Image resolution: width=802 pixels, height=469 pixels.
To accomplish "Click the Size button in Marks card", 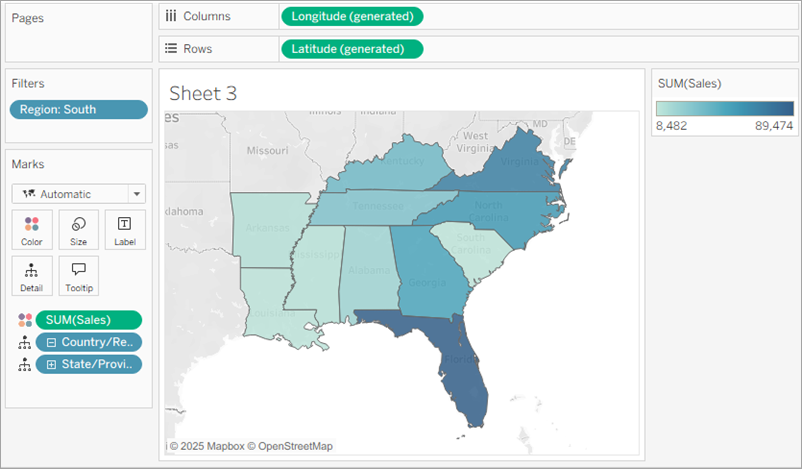I will pos(78,229).
